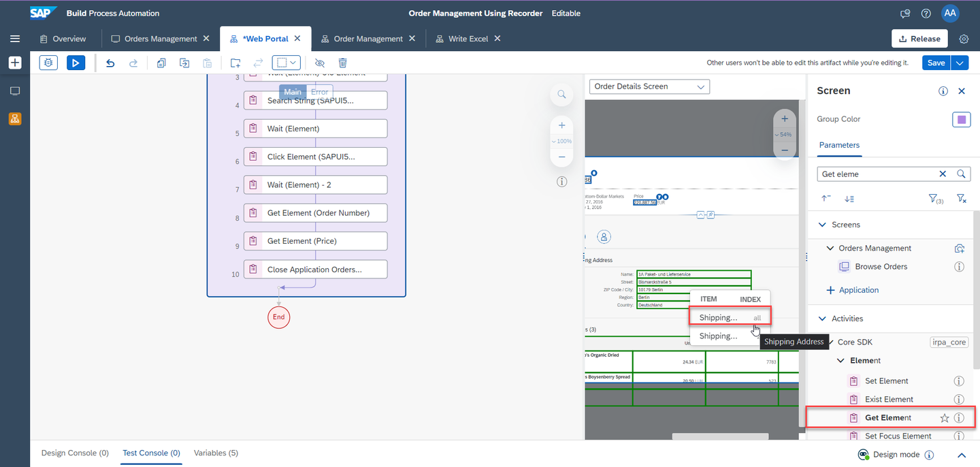Clear the Get eleme search text
The height and width of the screenshot is (467, 980).
(x=943, y=174)
